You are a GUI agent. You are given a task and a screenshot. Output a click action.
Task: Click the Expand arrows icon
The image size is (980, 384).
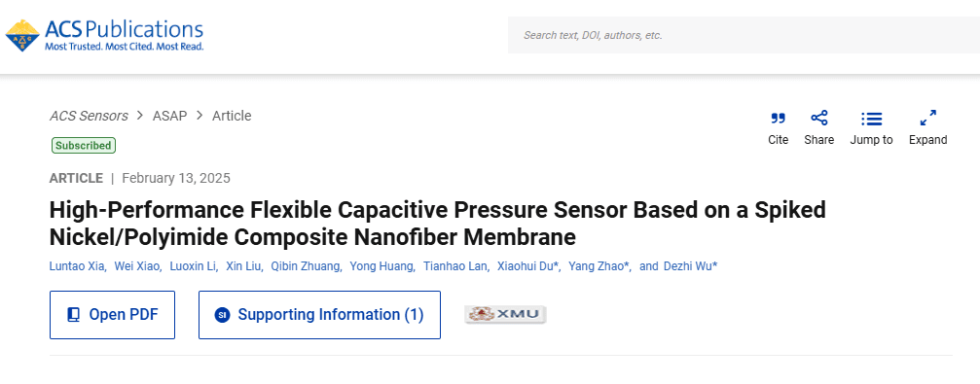pyautogui.click(x=928, y=118)
